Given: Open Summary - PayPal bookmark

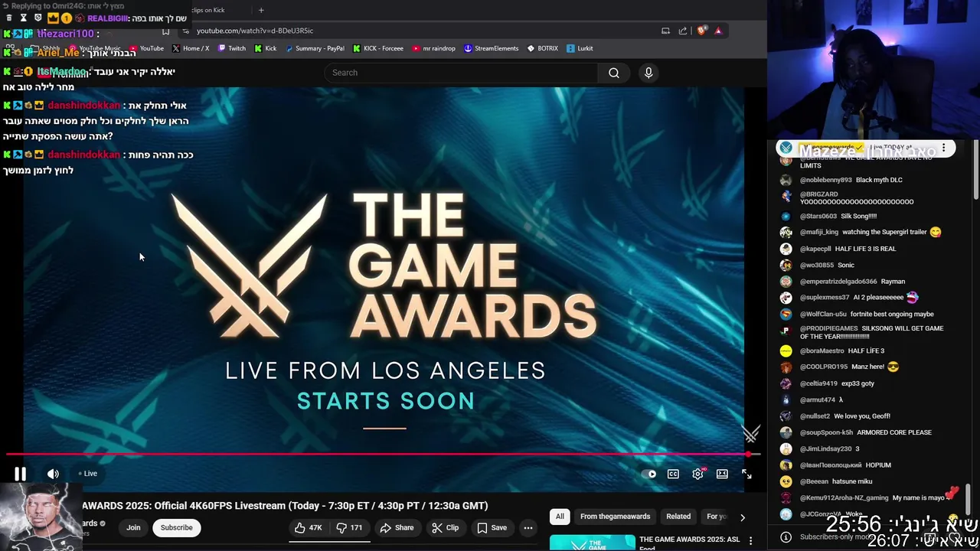Looking at the screenshot, I should click(x=315, y=48).
